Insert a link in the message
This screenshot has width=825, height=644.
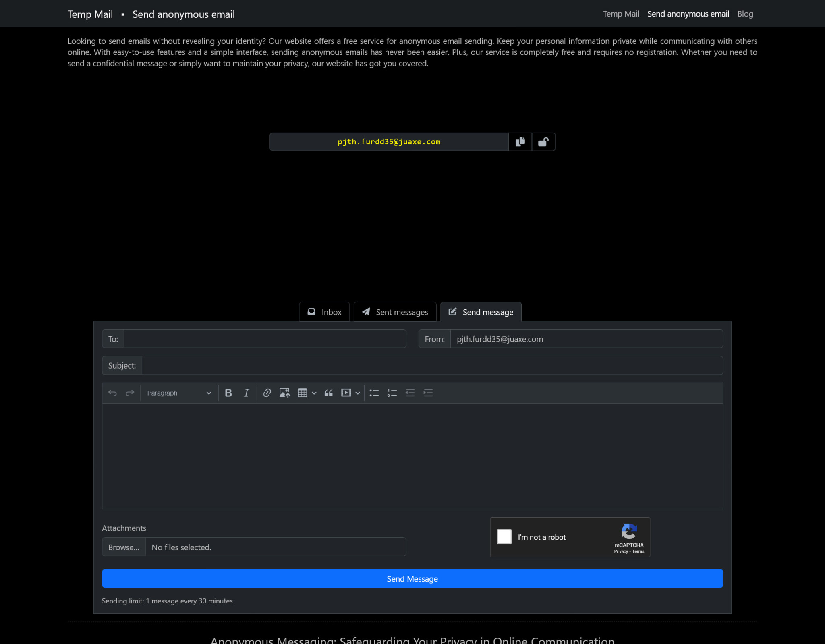(267, 393)
